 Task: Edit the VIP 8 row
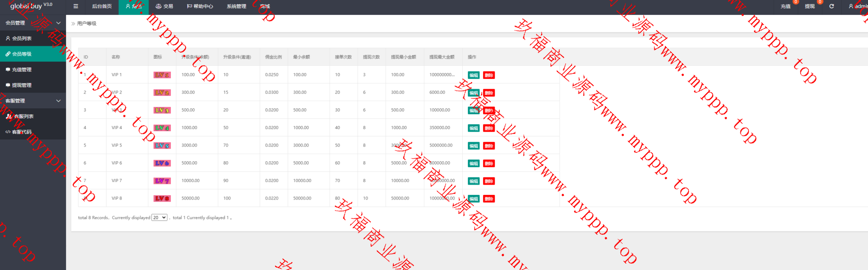(x=474, y=199)
